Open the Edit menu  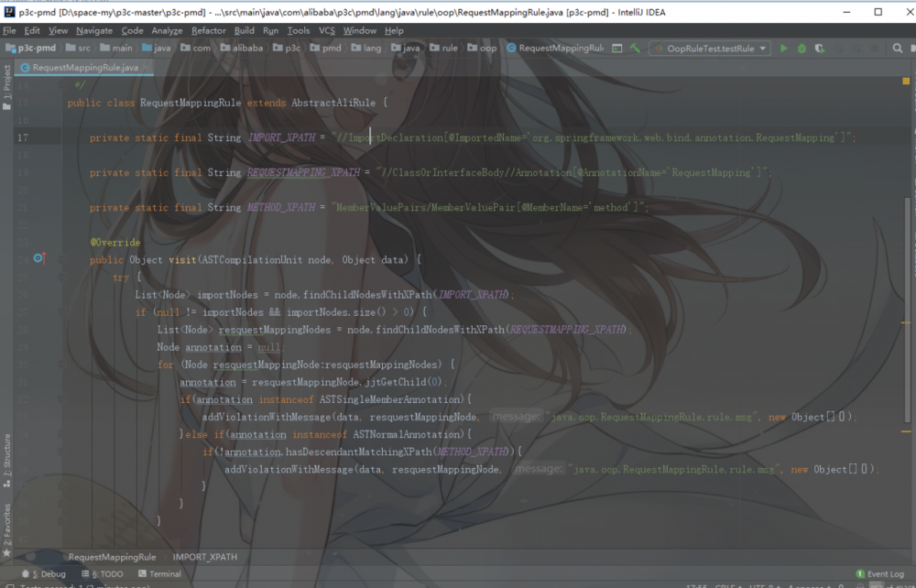click(31, 30)
